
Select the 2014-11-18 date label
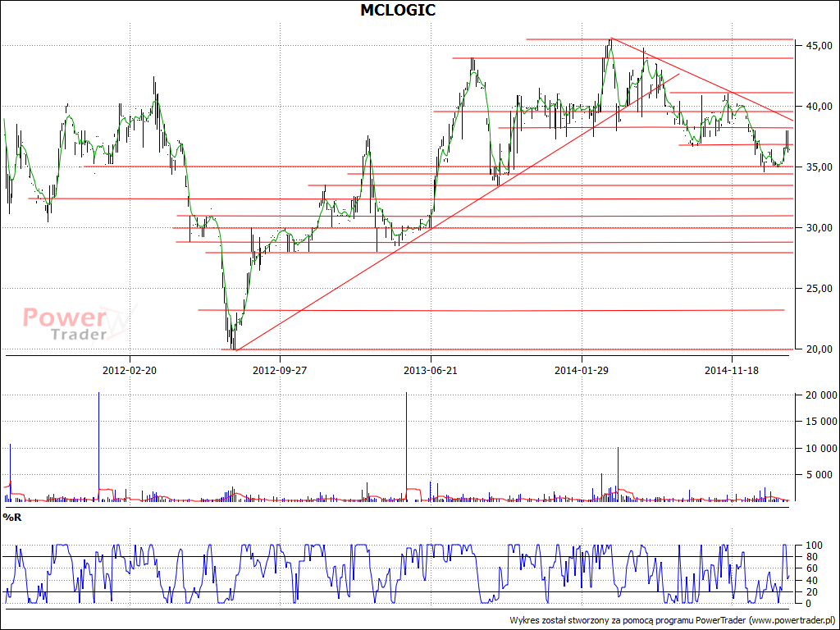pos(732,370)
